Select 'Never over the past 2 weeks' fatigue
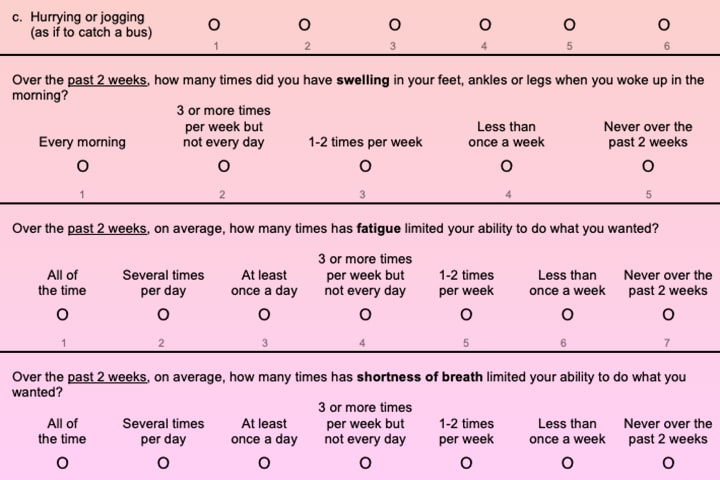The width and height of the screenshot is (720, 480). (668, 315)
